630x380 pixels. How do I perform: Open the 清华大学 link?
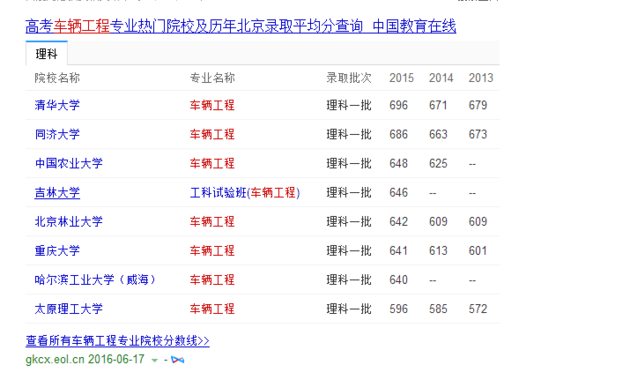(57, 105)
